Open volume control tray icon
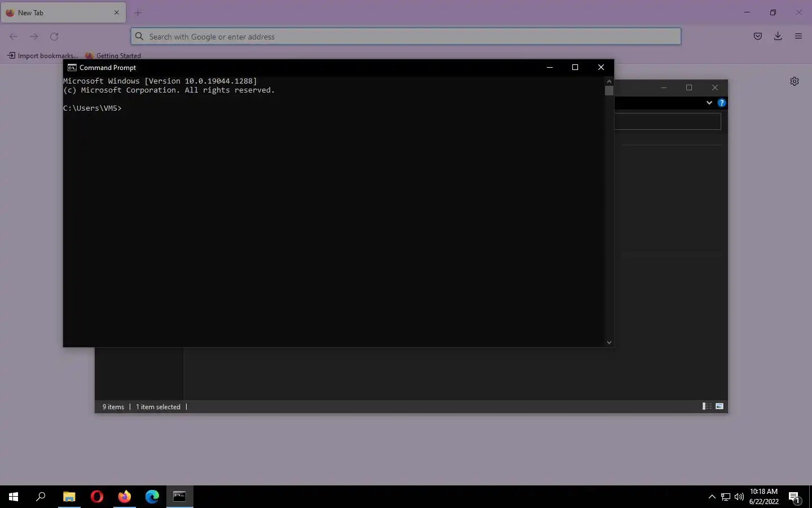The width and height of the screenshot is (812, 508). pos(739,497)
